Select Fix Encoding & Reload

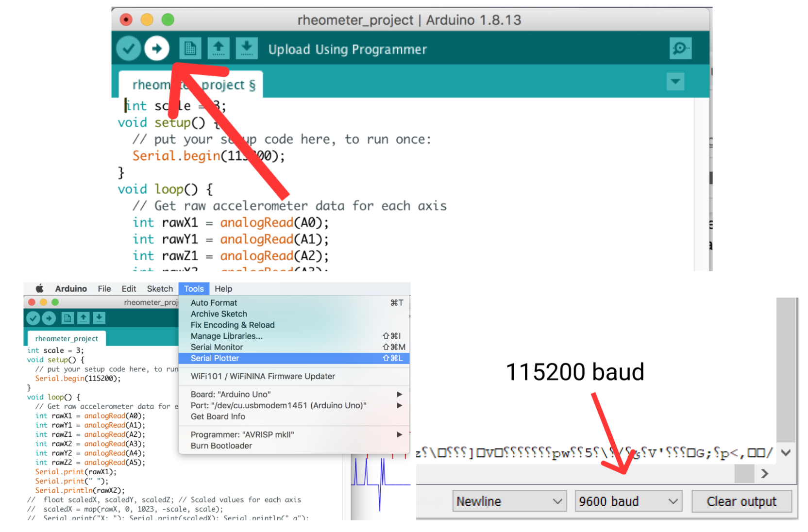point(294,325)
